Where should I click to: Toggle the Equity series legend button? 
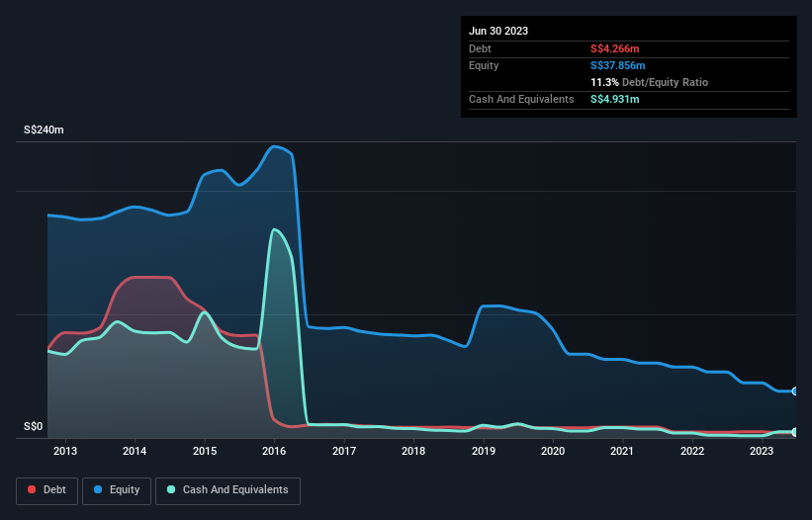coord(117,490)
